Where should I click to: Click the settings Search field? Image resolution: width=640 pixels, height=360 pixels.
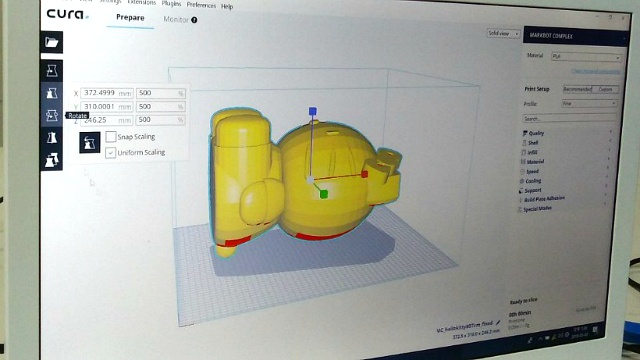569,119
